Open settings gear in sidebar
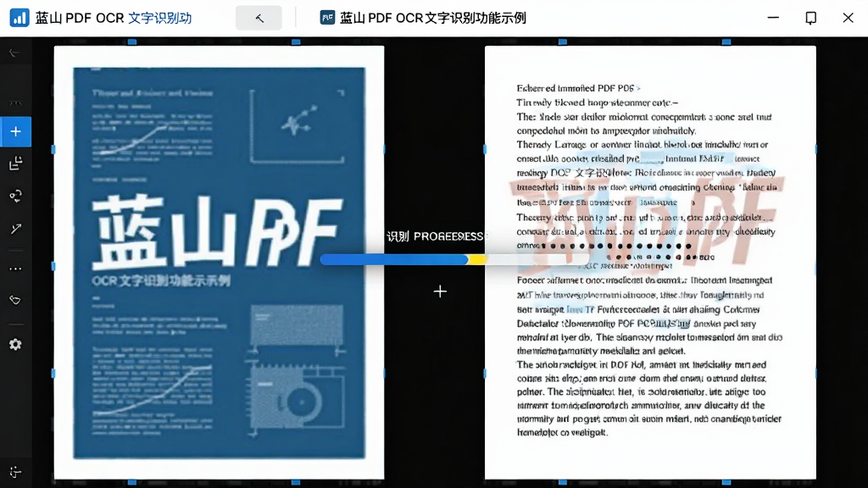Screen dimensions: 868x488 point(15,344)
